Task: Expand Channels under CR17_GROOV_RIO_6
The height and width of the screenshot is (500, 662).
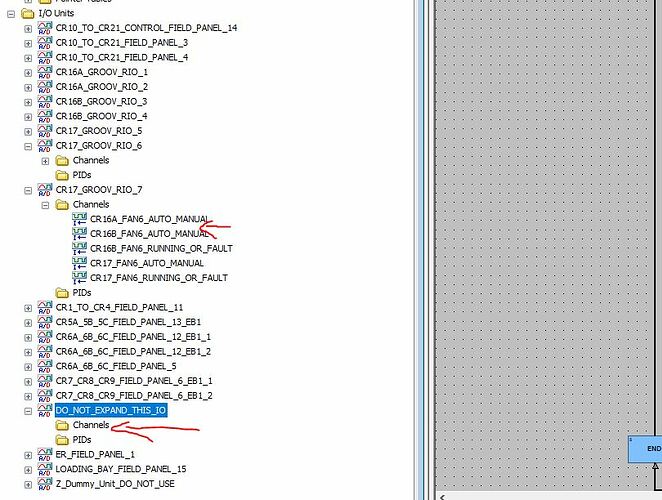Action: tap(45, 161)
